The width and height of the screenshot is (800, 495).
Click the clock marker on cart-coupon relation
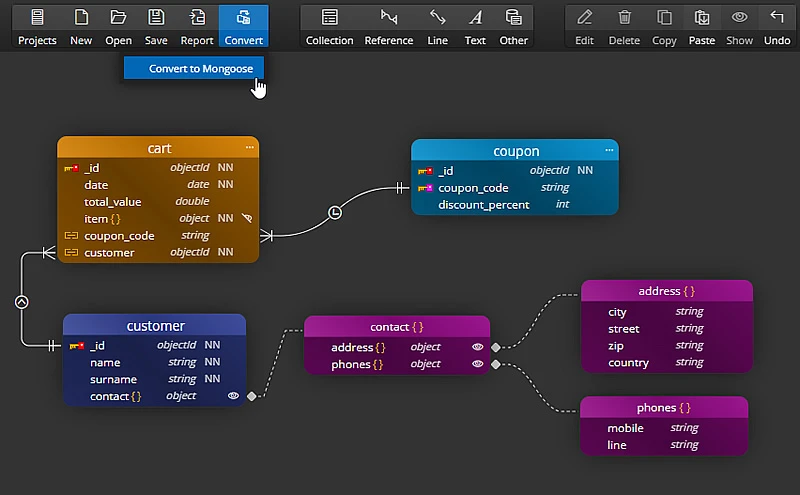tap(335, 212)
